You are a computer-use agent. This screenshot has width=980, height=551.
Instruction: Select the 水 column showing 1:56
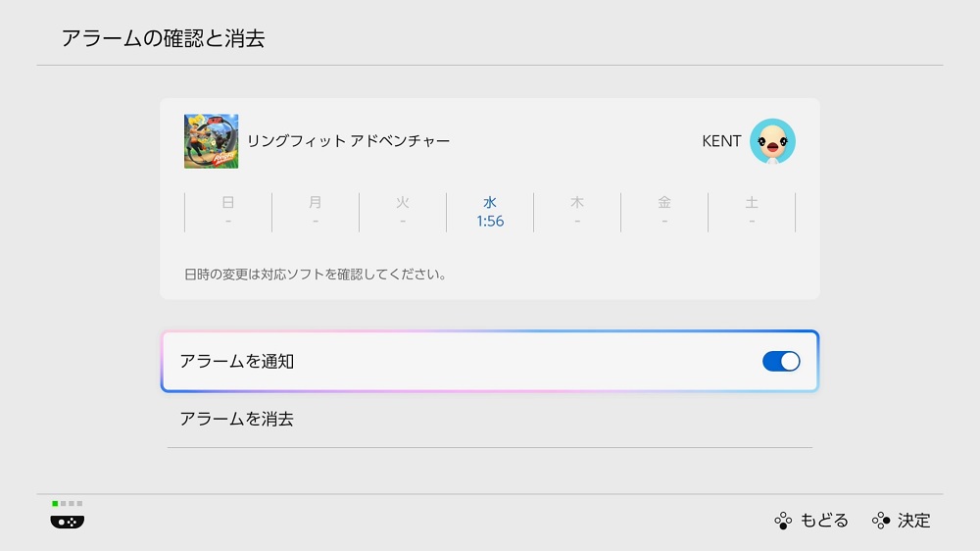pyautogui.click(x=490, y=212)
